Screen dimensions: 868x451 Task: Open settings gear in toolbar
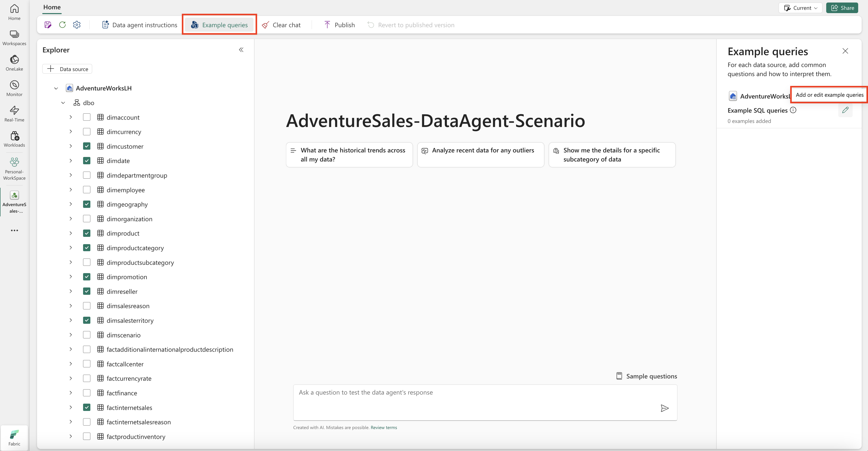(77, 25)
